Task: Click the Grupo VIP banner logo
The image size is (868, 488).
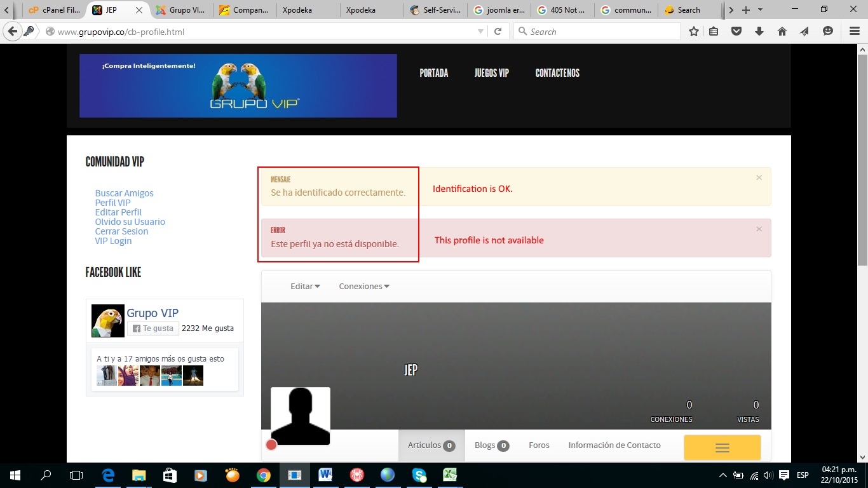Action: coord(238,86)
